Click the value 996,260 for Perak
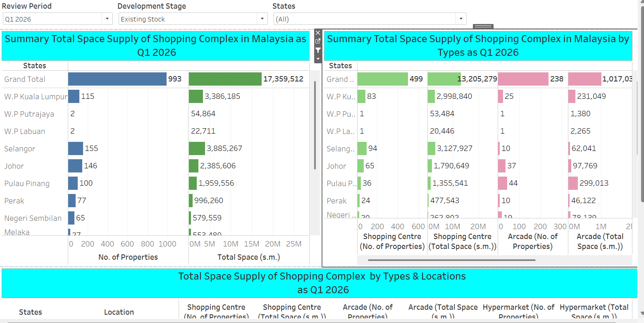Image resolution: width=644 pixels, height=323 pixels. (209, 201)
